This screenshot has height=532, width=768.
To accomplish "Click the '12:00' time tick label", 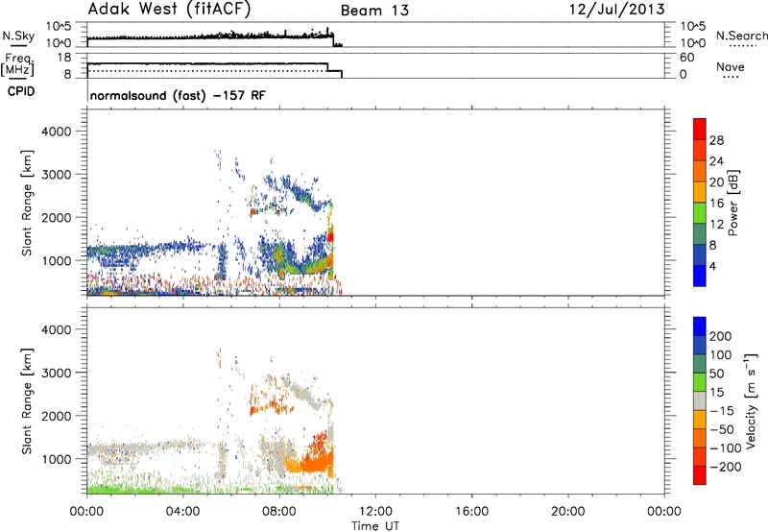I will coord(375,512).
